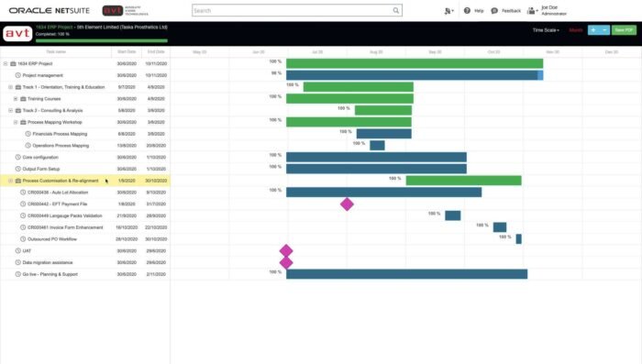This screenshot has height=364, width=642.
Task: Click clock icon beside Operations Process Mapping
Action: point(28,146)
